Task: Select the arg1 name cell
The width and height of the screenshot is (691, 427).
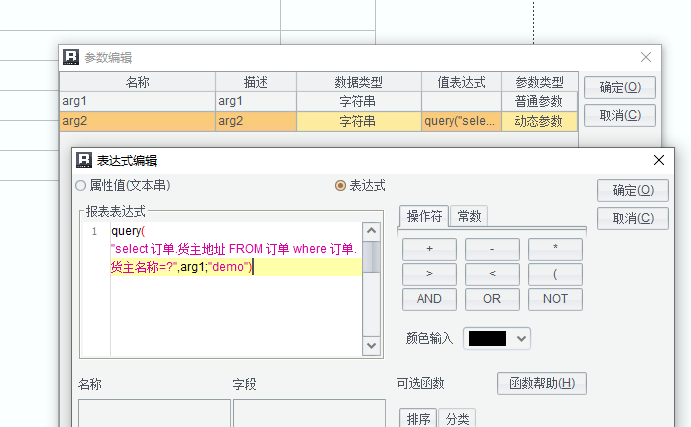Action: [x=137, y=101]
